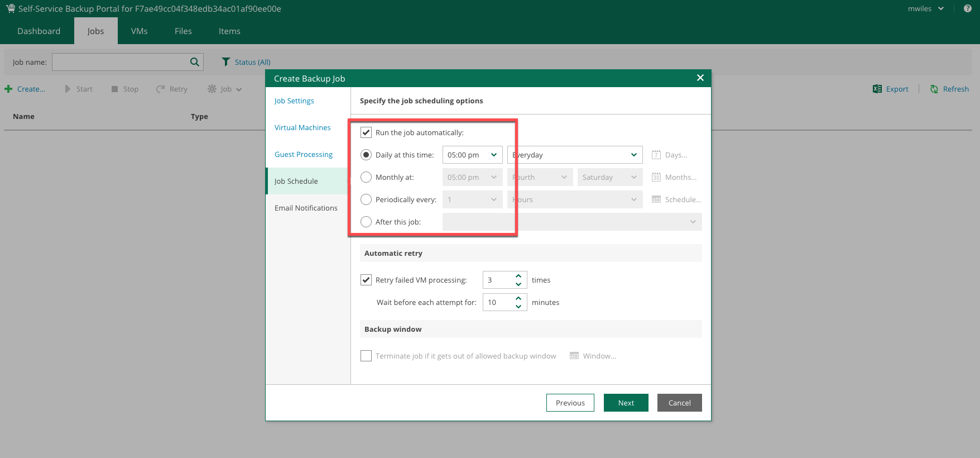This screenshot has width=980, height=458.
Task: Click the Refresh icon
Action: point(934,89)
